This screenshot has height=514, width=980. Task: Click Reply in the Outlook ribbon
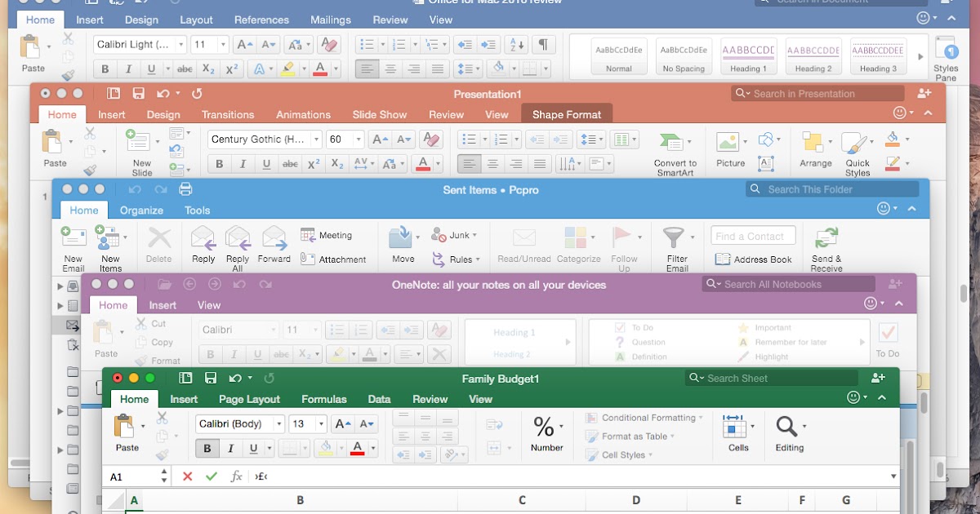coord(203,245)
